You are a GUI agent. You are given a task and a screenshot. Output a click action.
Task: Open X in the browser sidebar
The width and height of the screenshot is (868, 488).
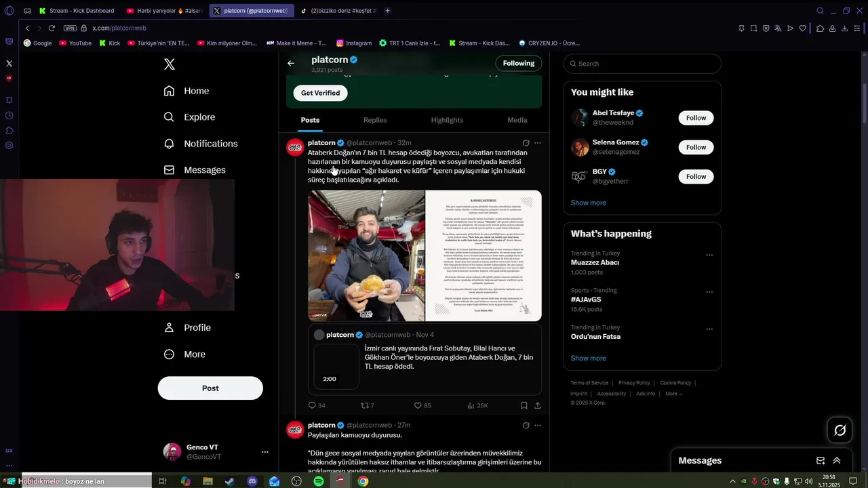click(9, 63)
